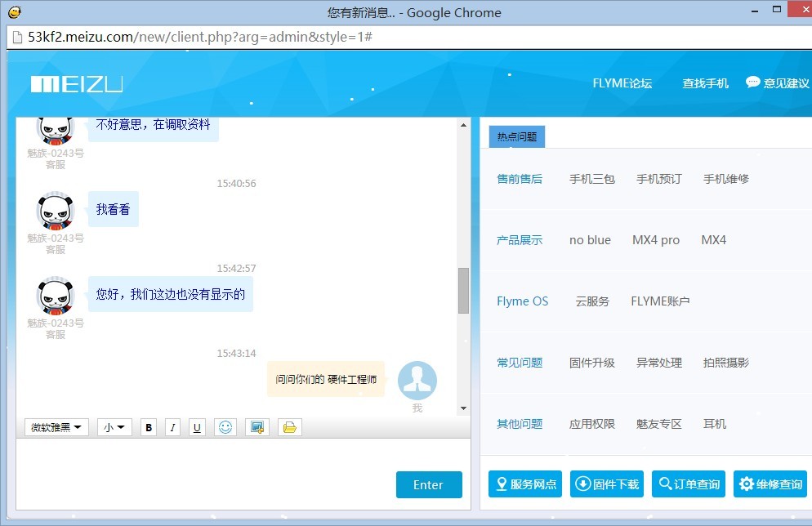The width and height of the screenshot is (812, 526).
Task: Open the font size dropdown 小
Action: pyautogui.click(x=114, y=428)
